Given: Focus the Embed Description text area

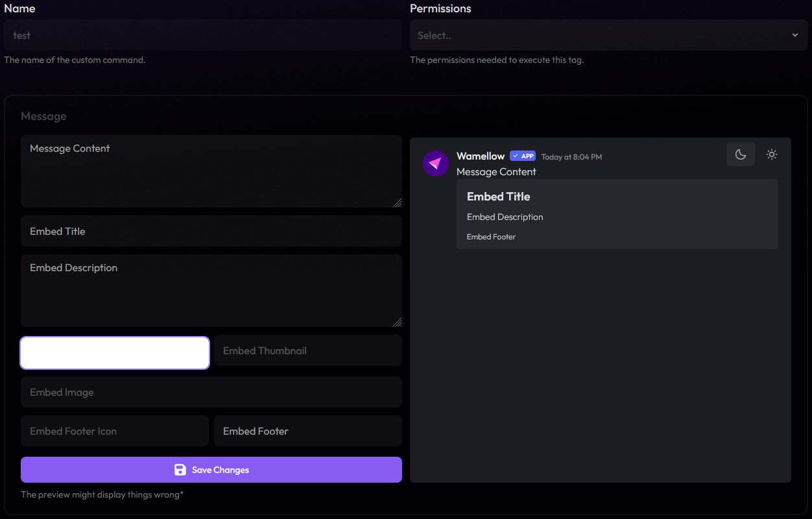Looking at the screenshot, I should click(211, 291).
